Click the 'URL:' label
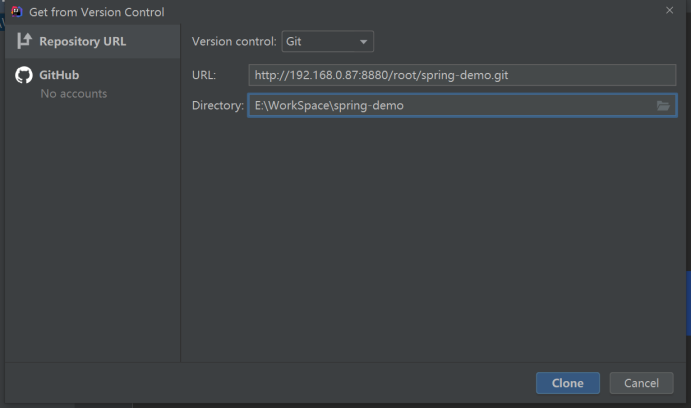 tap(204, 75)
